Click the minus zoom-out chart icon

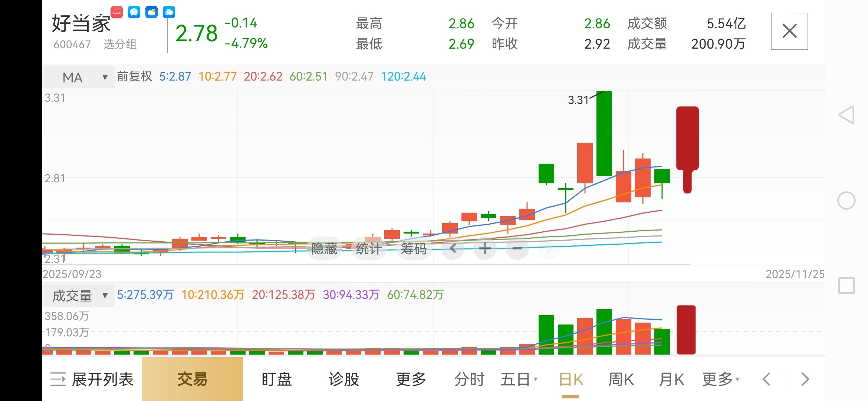(x=517, y=248)
